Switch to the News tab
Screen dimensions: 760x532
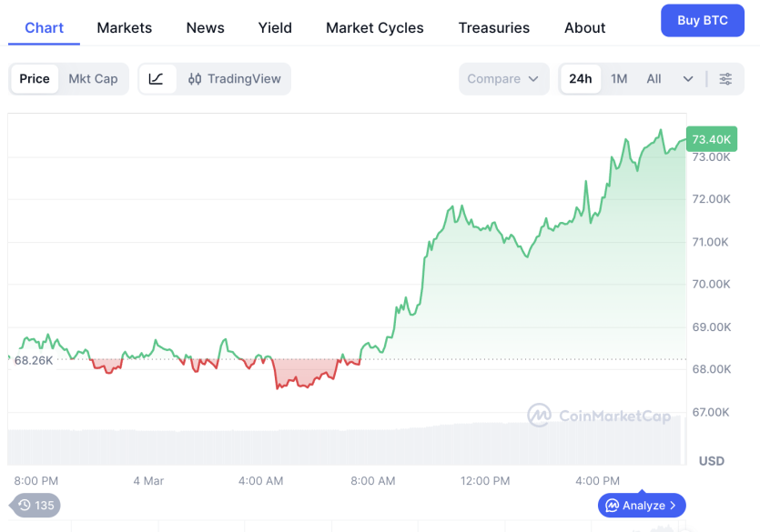pyautogui.click(x=205, y=27)
